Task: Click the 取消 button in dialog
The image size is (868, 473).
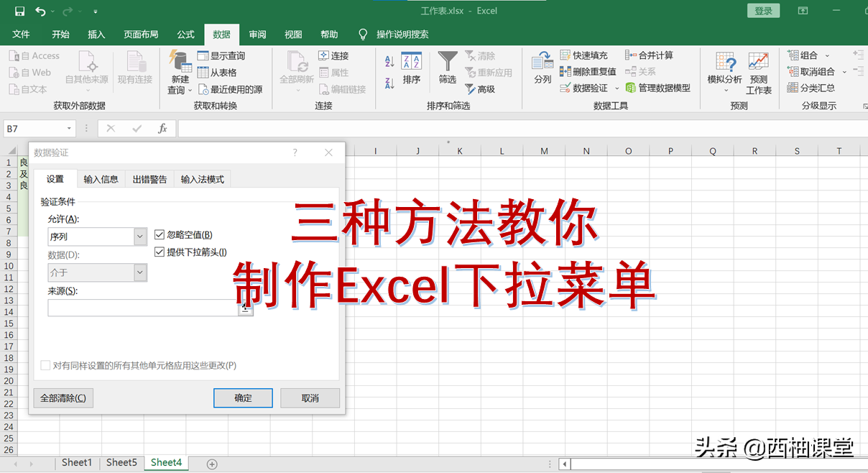Action: 310,398
